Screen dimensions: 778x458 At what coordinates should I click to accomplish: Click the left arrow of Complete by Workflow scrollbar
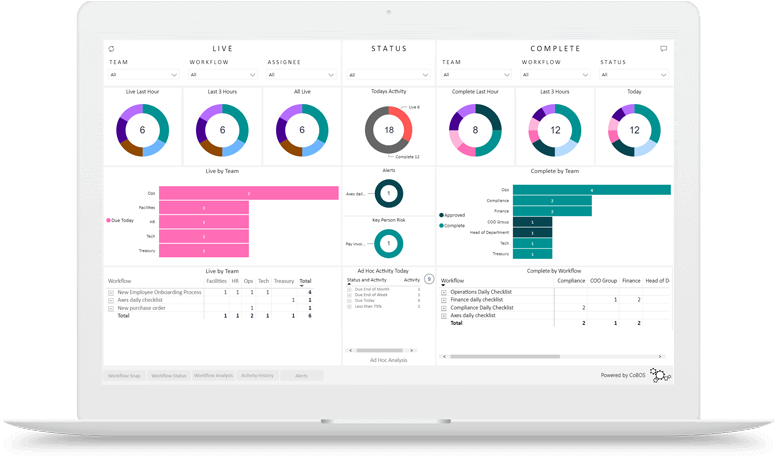pos(444,356)
